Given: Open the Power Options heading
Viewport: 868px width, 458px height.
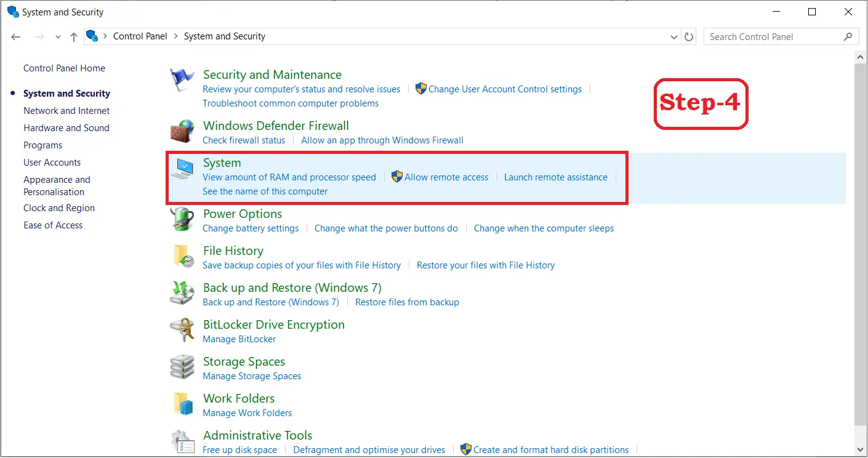Looking at the screenshot, I should [x=243, y=214].
